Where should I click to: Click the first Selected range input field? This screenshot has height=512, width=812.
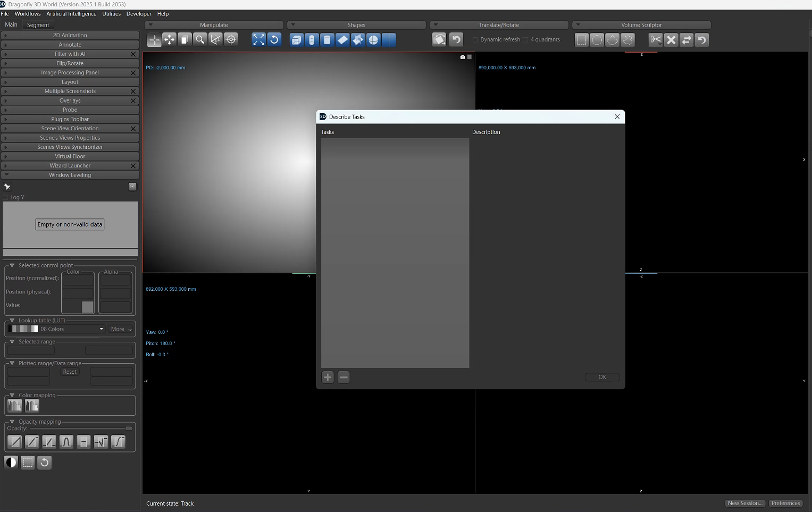click(31, 350)
